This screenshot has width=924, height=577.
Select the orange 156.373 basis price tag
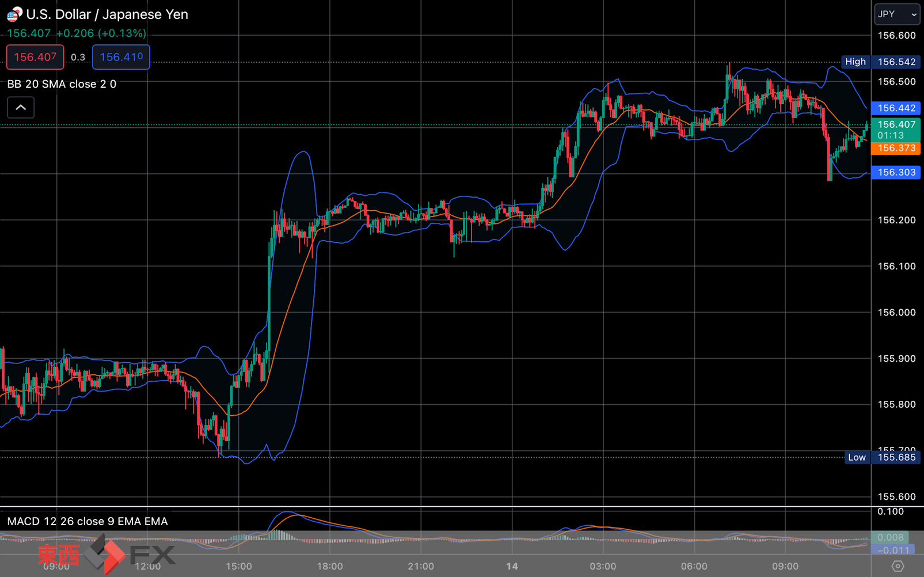(896, 148)
